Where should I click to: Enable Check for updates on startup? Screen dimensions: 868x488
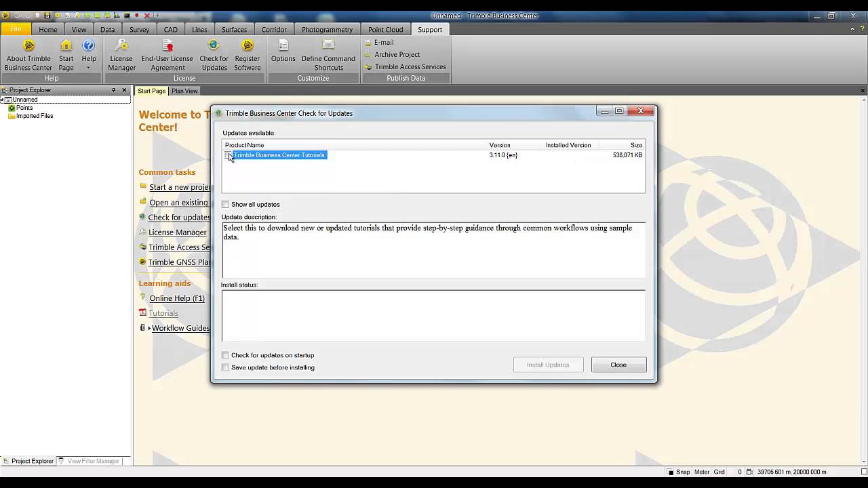[225, 355]
